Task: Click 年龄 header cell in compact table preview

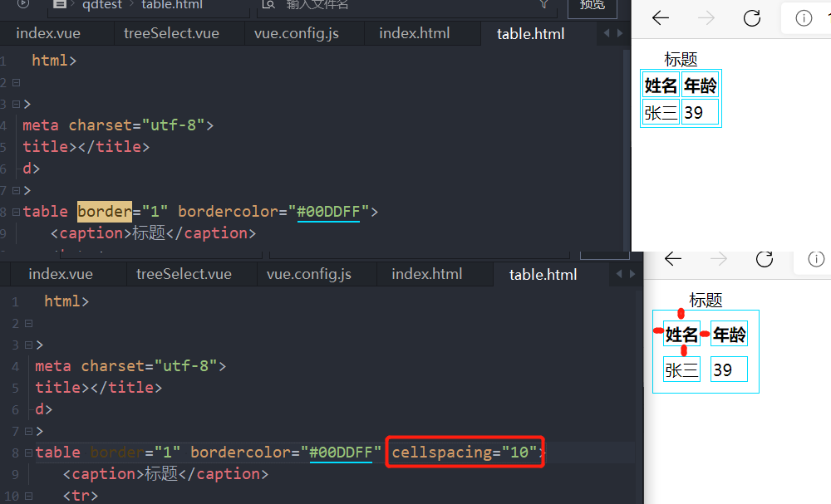Action: [700, 86]
